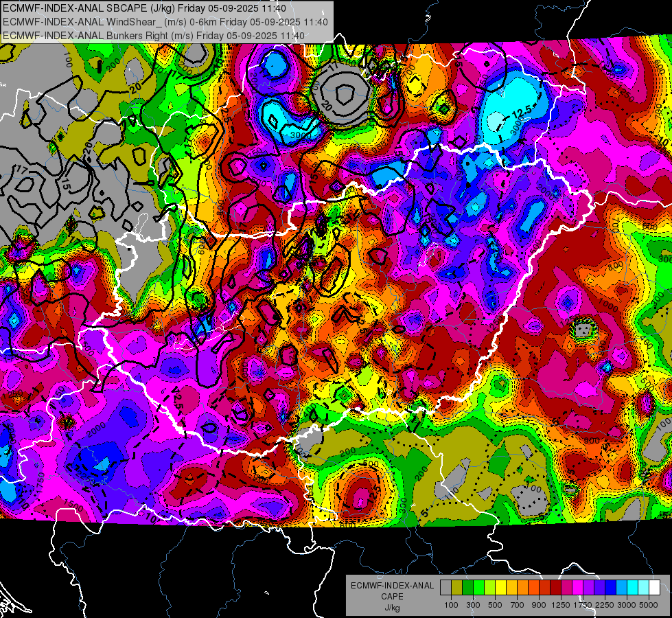Click the legend value 5000

[x=649, y=605]
